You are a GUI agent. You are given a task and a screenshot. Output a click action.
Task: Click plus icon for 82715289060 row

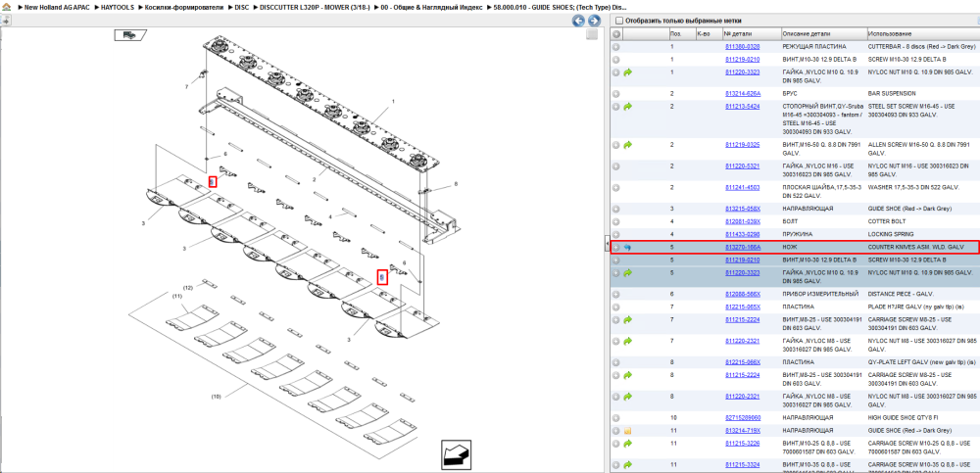616,417
